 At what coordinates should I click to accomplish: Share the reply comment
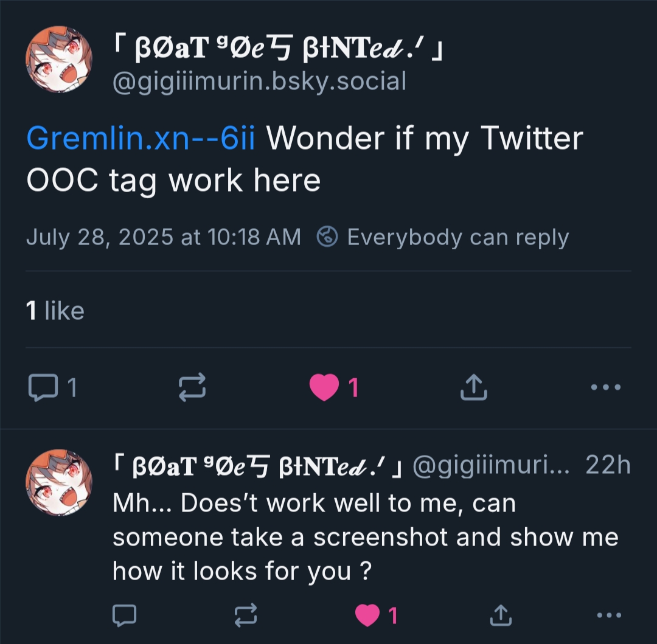[x=500, y=616]
